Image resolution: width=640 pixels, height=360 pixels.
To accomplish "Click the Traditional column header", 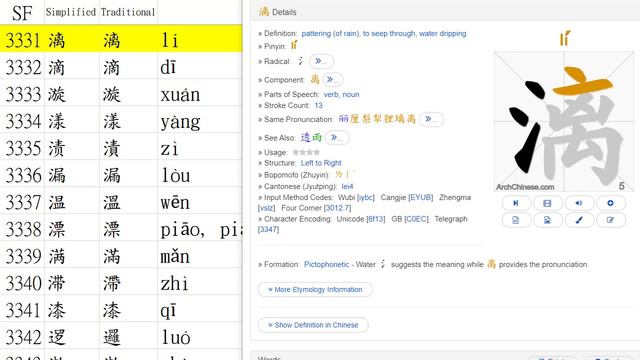I will 128,12.
